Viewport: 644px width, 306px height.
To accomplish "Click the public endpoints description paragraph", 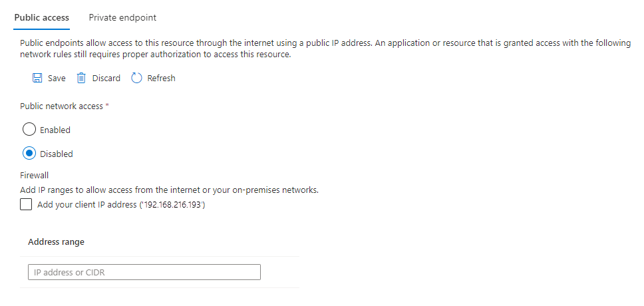I will pos(325,49).
